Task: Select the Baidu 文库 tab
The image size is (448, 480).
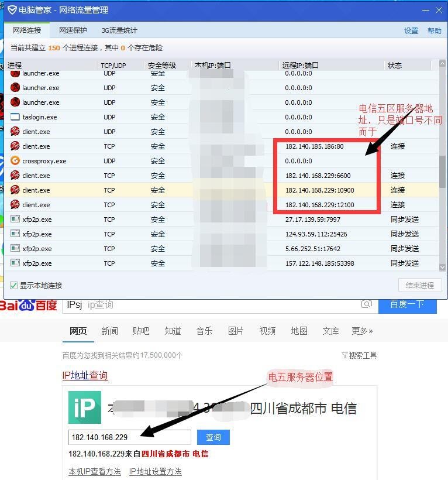Action: tap(330, 331)
